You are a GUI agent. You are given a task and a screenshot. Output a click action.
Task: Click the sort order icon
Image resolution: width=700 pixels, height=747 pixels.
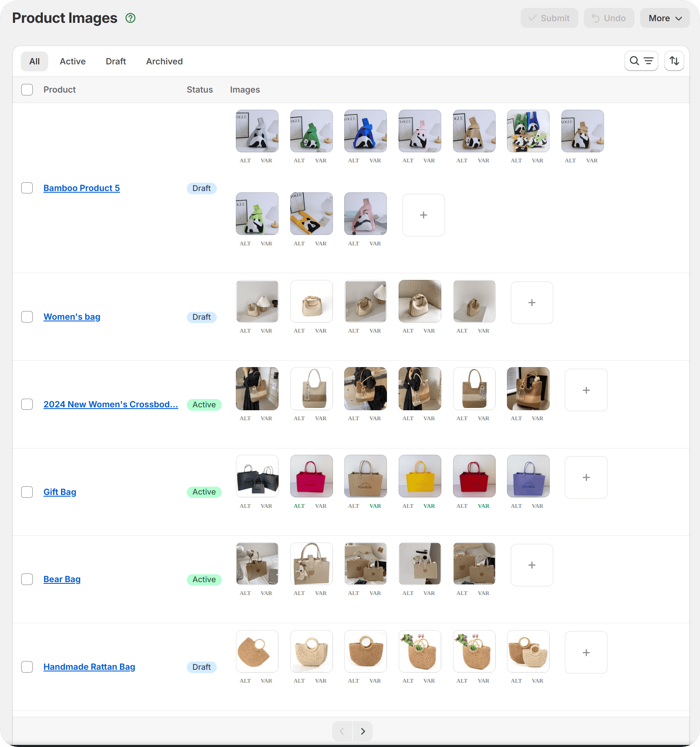coord(674,61)
